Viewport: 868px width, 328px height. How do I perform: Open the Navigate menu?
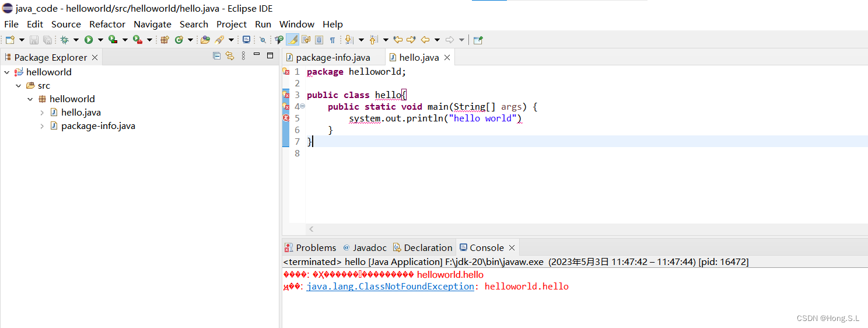pos(152,25)
